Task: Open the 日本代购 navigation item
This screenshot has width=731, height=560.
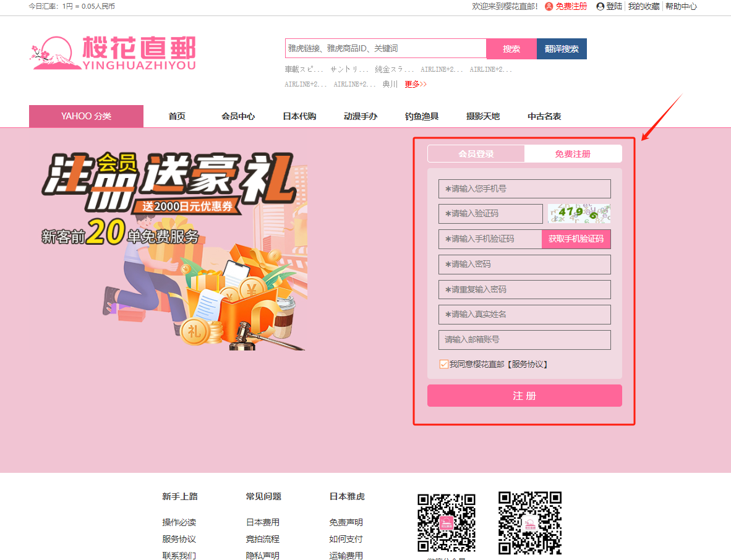Action: (299, 116)
